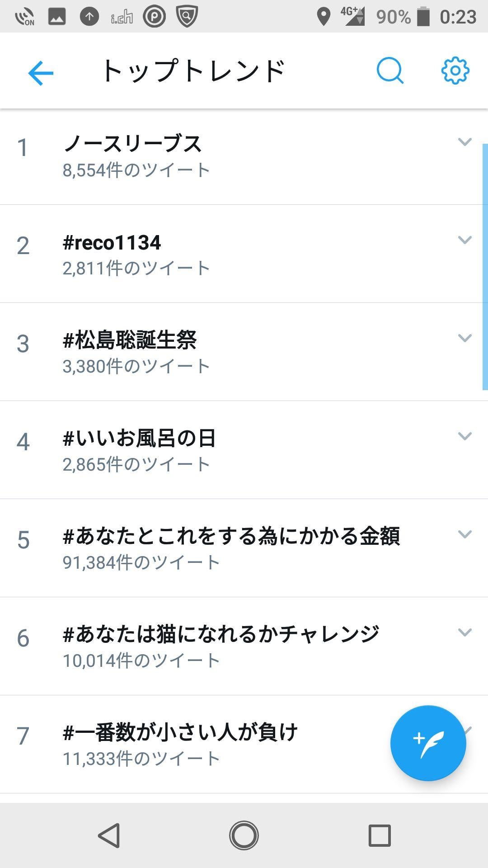Tap Android back navigation triangle
Image resolution: width=488 pixels, height=868 pixels.
pyautogui.click(x=109, y=835)
